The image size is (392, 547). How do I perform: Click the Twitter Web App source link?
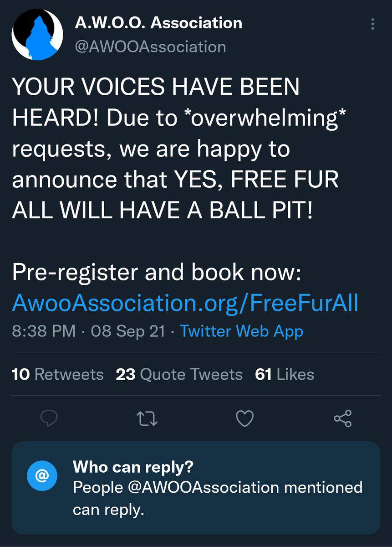(241, 331)
